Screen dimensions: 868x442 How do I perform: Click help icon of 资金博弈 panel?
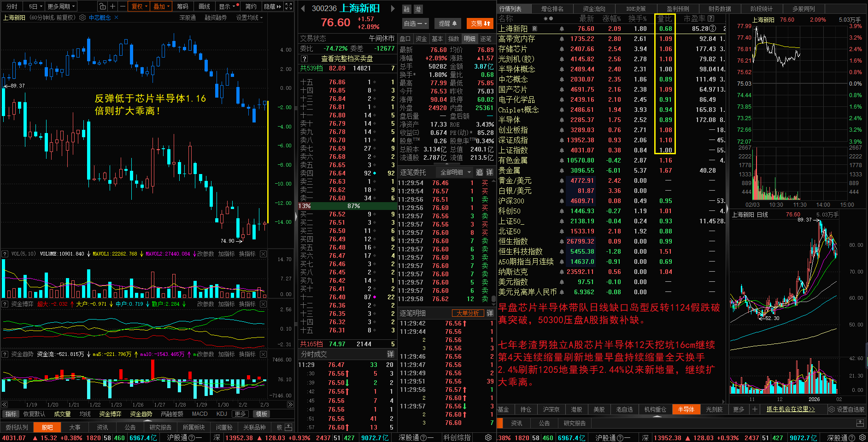(x=5, y=304)
